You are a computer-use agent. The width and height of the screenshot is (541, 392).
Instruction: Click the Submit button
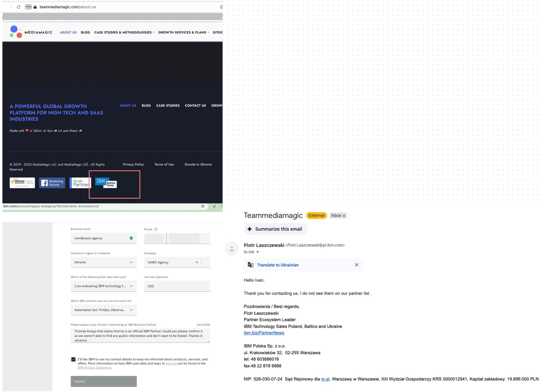pyautogui.click(x=104, y=381)
